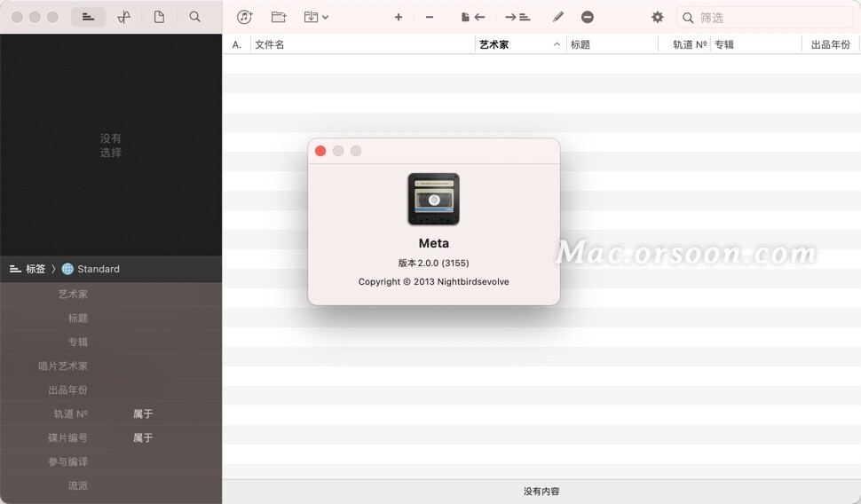The image size is (861, 504).
Task: Toggle sort arrow on 艺术家 column
Action: coord(557,44)
